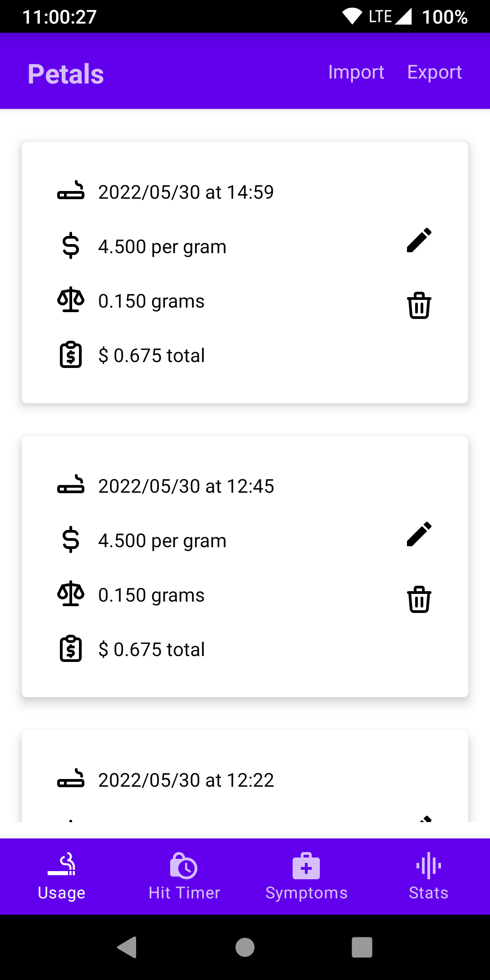Tap the pencil icon on 12:45 entry
Screen dimensions: 490x980
[419, 534]
